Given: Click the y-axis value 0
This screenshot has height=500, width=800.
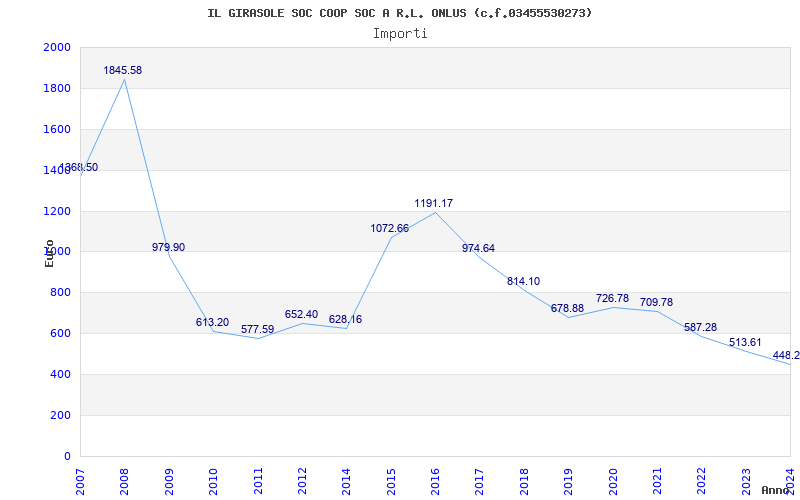Looking at the screenshot, I should coord(67,456).
